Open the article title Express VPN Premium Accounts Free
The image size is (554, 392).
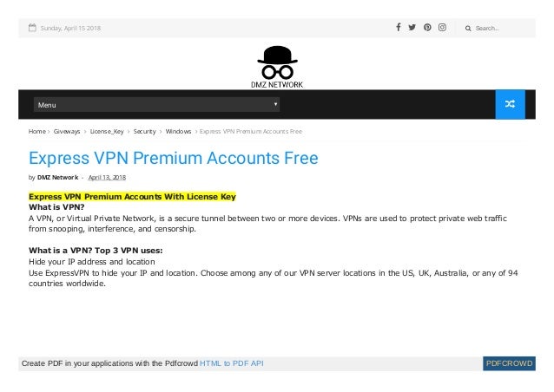174,158
